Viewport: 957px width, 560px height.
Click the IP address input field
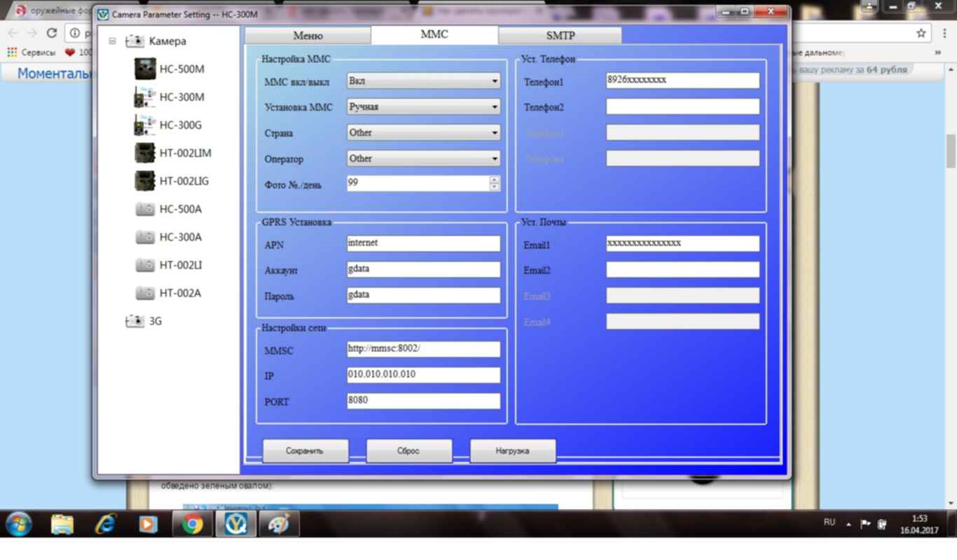424,375
